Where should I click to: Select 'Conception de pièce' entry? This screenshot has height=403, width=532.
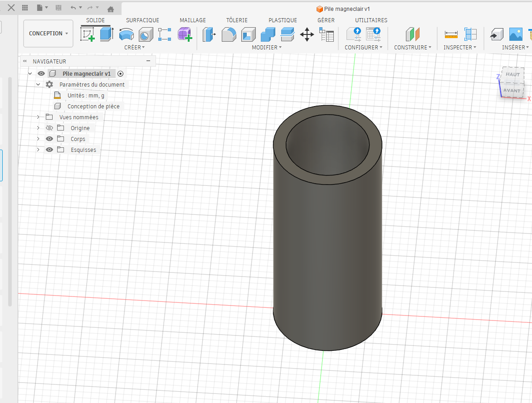pyautogui.click(x=93, y=106)
